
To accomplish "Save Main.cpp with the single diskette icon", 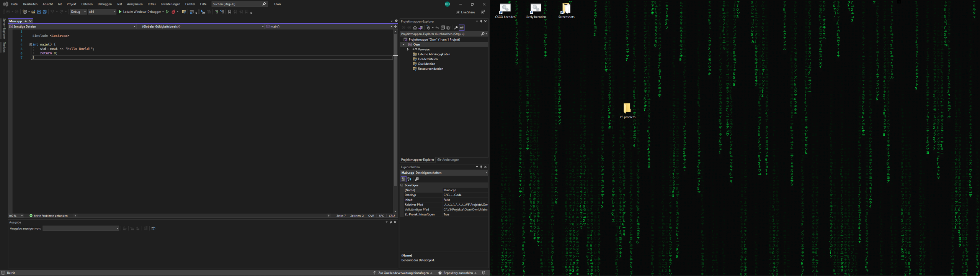I will (x=39, y=12).
